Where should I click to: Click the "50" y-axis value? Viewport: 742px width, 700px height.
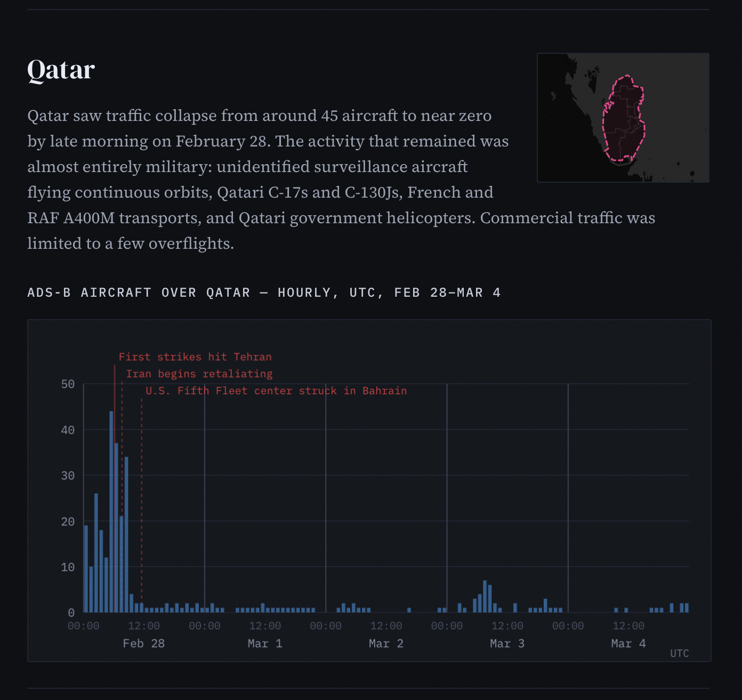pyautogui.click(x=68, y=384)
